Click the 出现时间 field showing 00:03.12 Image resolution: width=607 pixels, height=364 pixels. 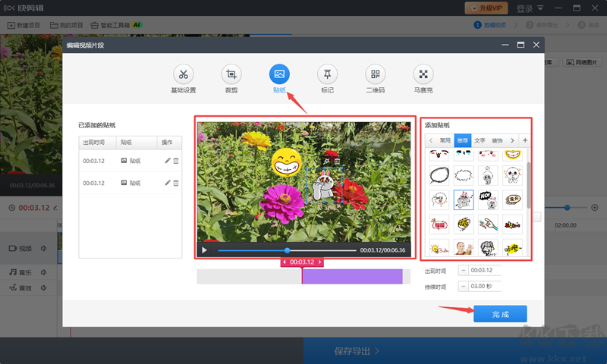[485, 270]
